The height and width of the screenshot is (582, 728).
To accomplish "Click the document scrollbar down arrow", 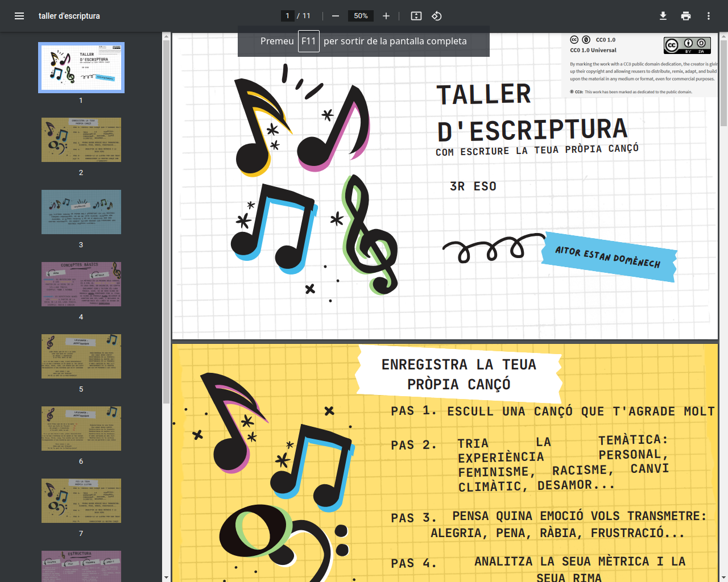I will (723, 577).
